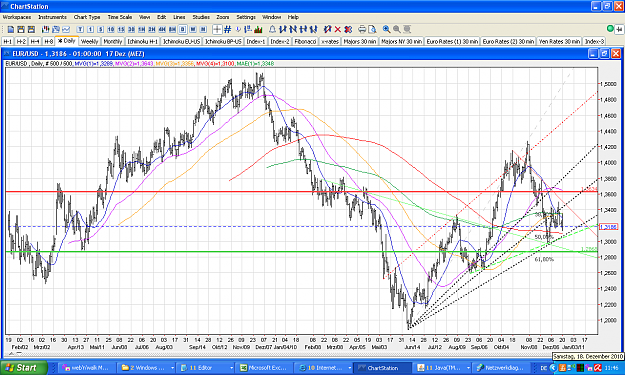Switch to the Monthly tab

[113, 41]
